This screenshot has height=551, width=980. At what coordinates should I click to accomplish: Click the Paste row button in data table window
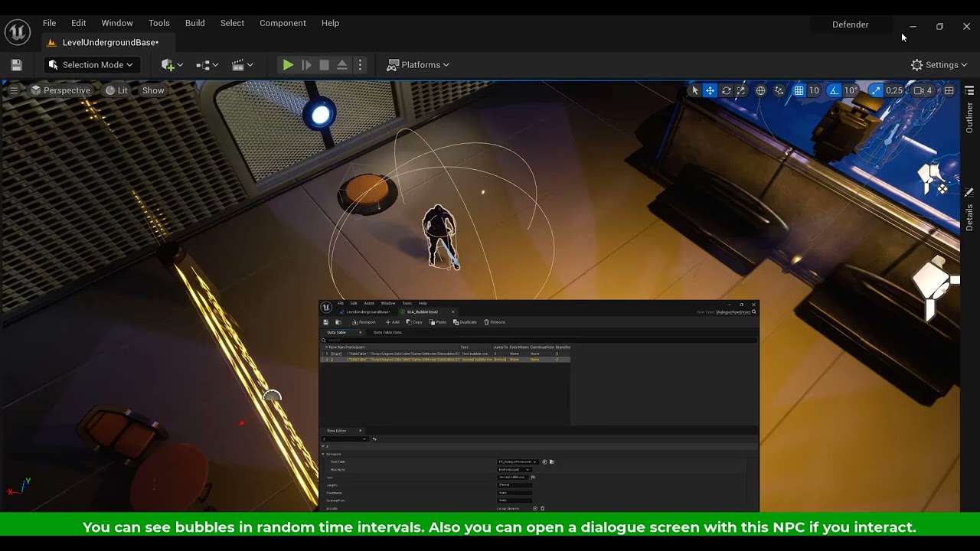(x=438, y=322)
